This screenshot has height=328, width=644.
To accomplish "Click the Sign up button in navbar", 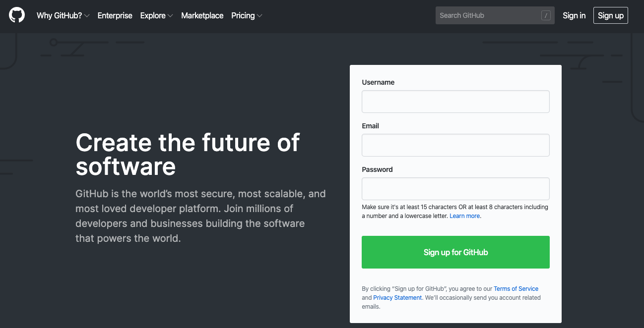I will point(610,15).
